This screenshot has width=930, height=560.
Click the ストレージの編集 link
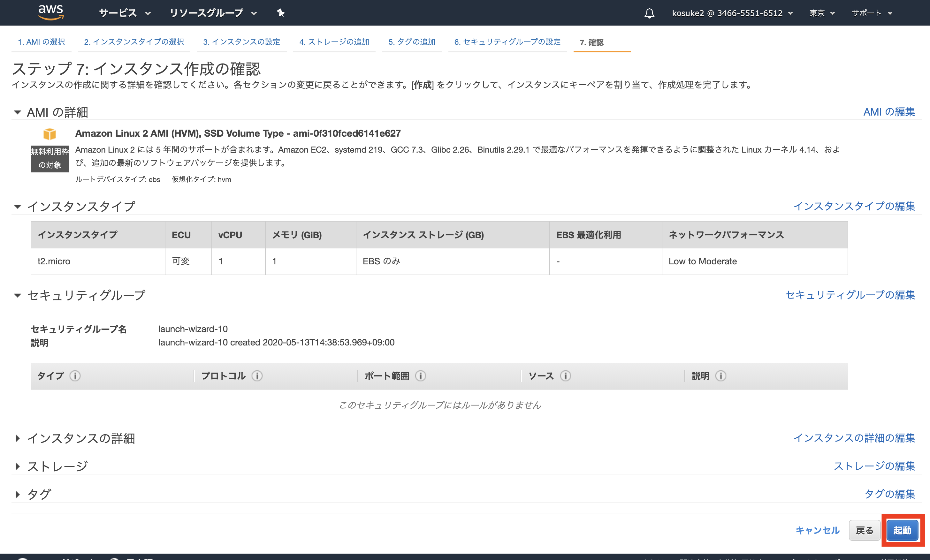click(x=874, y=466)
